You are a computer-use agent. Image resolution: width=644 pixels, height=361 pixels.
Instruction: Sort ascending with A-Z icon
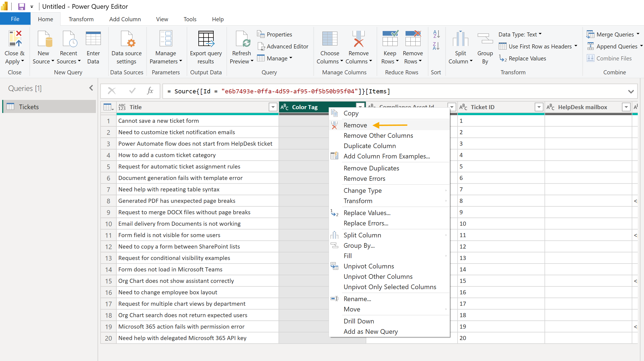click(436, 34)
